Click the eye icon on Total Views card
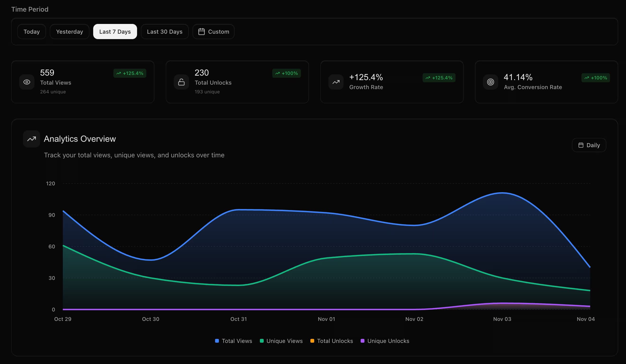Image resolution: width=626 pixels, height=364 pixels. pyautogui.click(x=27, y=82)
